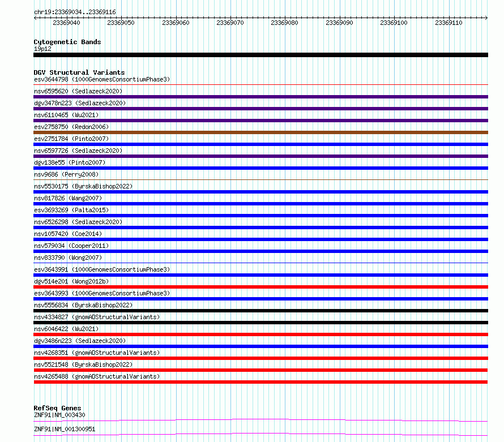This screenshot has width=504, height=442.
Task: Click ruler position 23369060
Action: (176, 23)
